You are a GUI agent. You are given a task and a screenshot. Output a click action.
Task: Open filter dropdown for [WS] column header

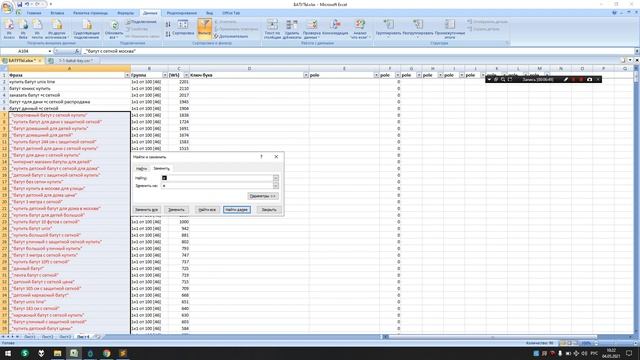click(x=186, y=75)
